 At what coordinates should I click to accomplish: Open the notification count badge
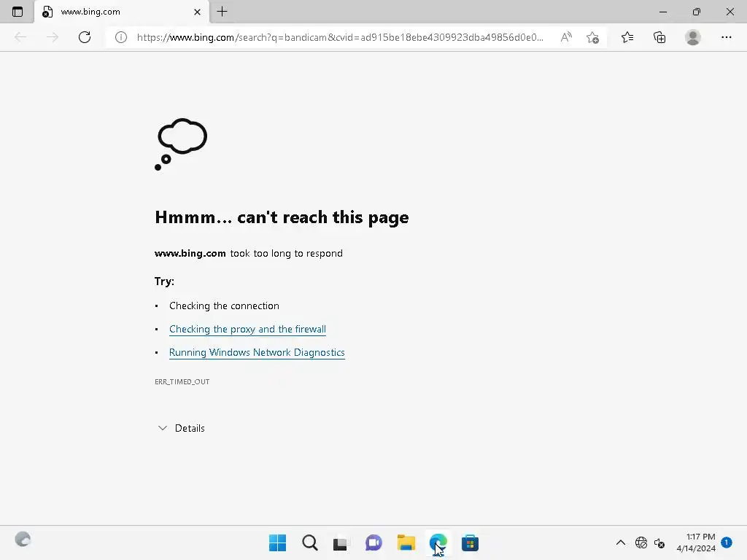point(727,542)
